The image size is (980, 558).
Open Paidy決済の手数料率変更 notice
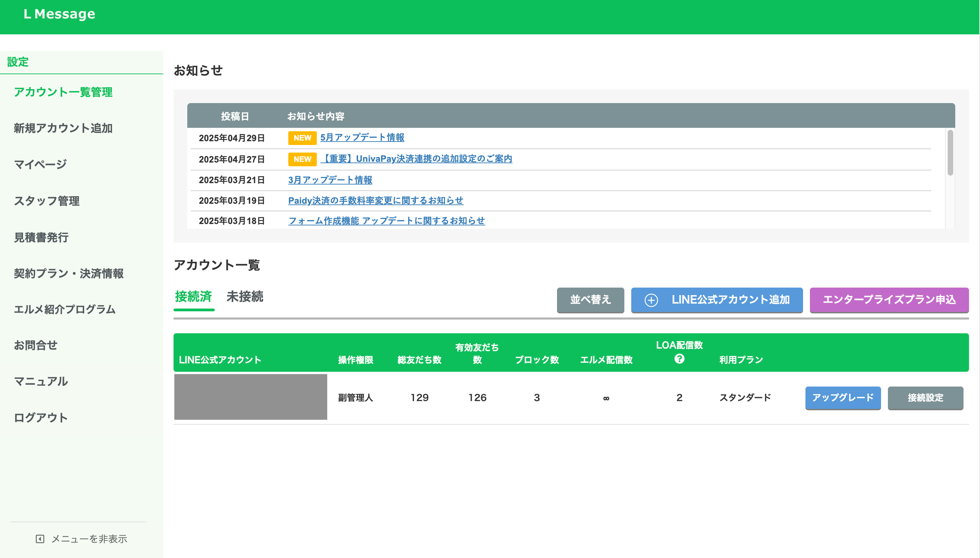coord(376,200)
